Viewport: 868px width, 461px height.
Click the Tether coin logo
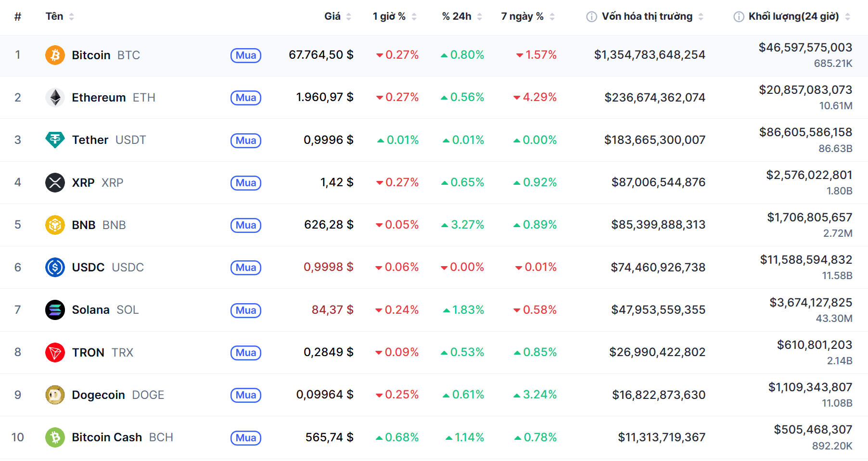pyautogui.click(x=55, y=140)
